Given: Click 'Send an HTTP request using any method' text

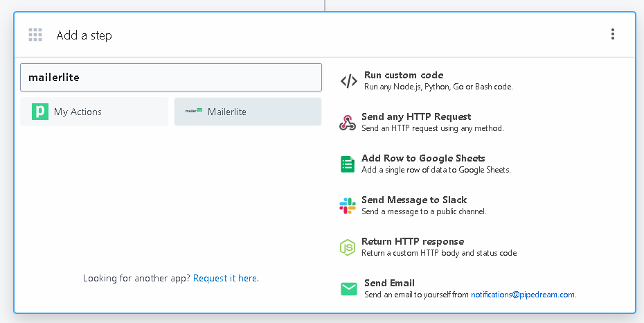Looking at the screenshot, I should click(x=433, y=128).
